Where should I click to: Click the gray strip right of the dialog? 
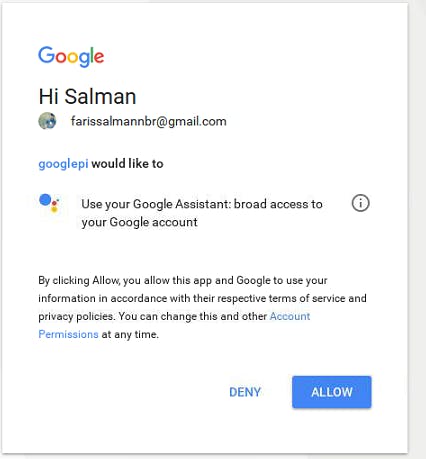(x=417, y=229)
